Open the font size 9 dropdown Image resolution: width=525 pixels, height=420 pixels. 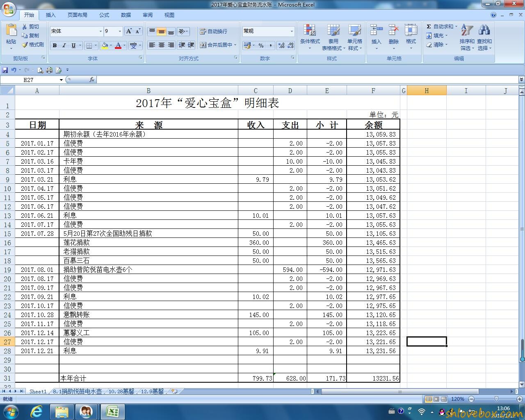tap(120, 31)
